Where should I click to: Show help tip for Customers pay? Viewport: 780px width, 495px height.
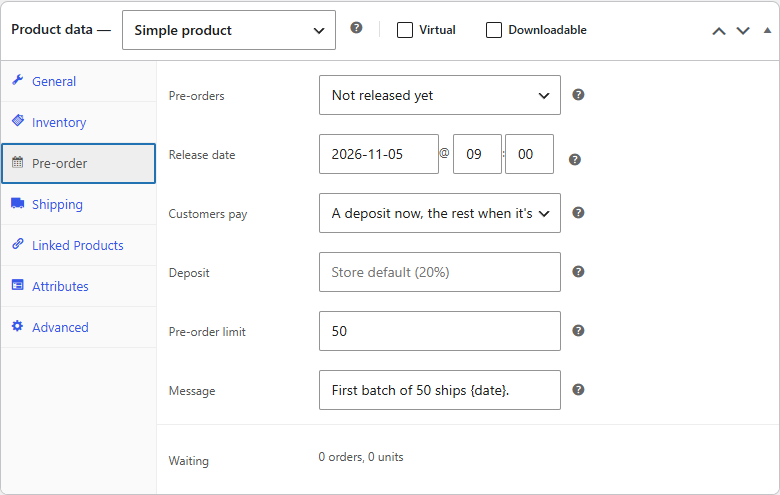point(578,213)
